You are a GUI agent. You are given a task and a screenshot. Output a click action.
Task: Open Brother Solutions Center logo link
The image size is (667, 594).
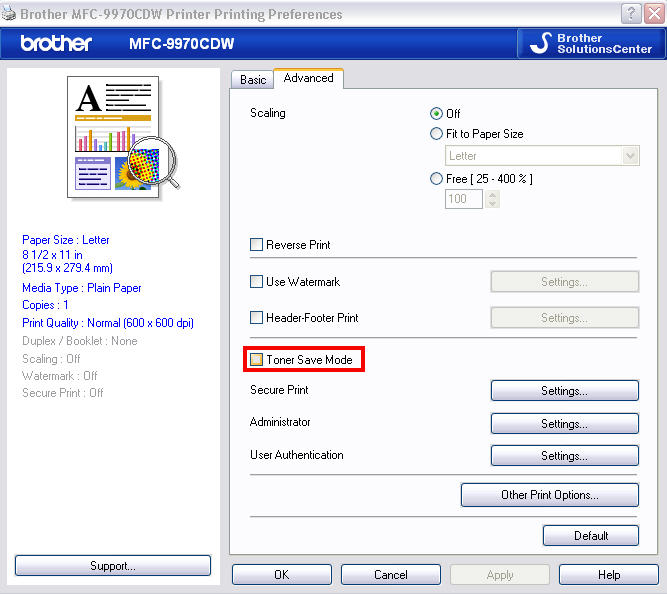click(x=589, y=43)
